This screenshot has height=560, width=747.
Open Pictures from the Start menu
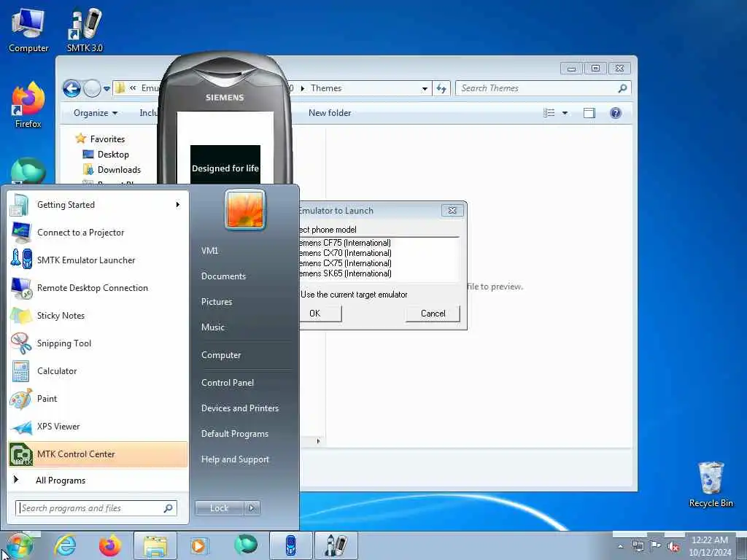click(217, 302)
